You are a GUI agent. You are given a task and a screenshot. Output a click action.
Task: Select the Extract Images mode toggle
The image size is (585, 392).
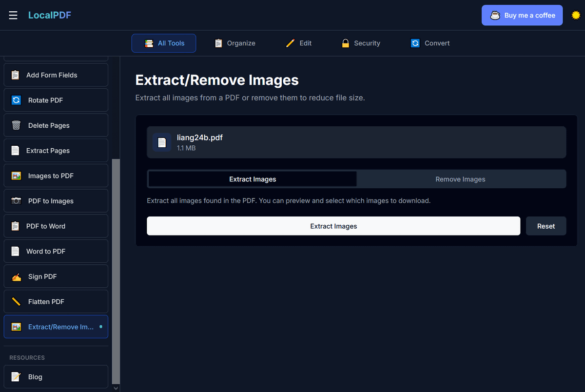253,179
